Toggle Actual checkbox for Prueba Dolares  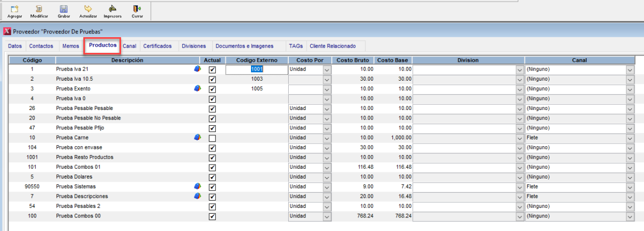[x=212, y=177]
